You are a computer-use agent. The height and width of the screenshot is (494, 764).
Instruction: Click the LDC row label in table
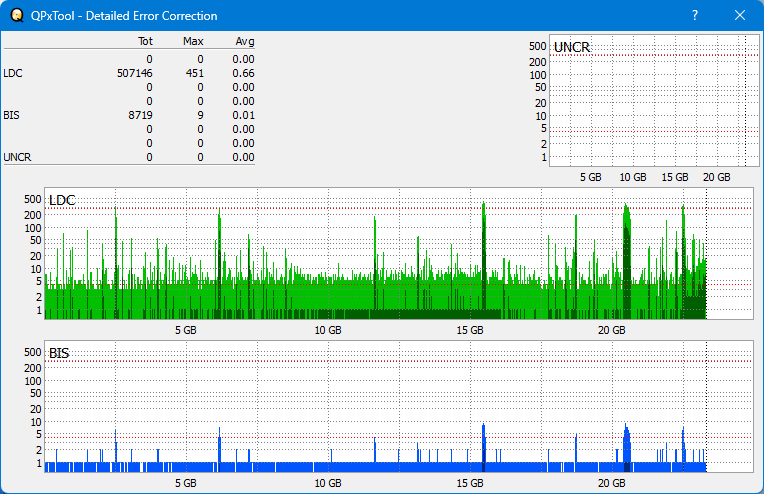click(13, 73)
